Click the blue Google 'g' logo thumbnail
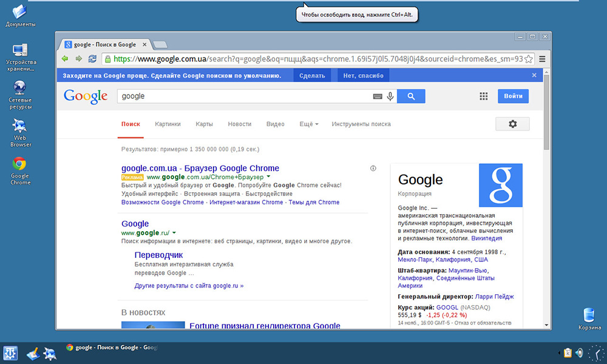The height and width of the screenshot is (364, 607). (501, 185)
